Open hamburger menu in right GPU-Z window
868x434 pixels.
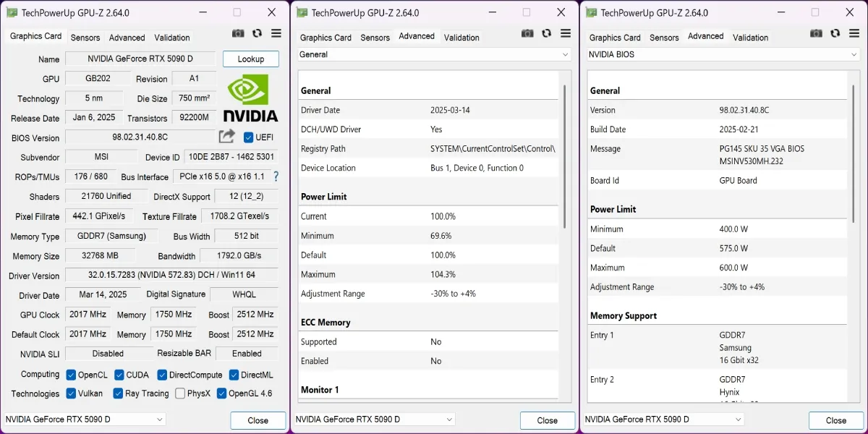coord(854,33)
